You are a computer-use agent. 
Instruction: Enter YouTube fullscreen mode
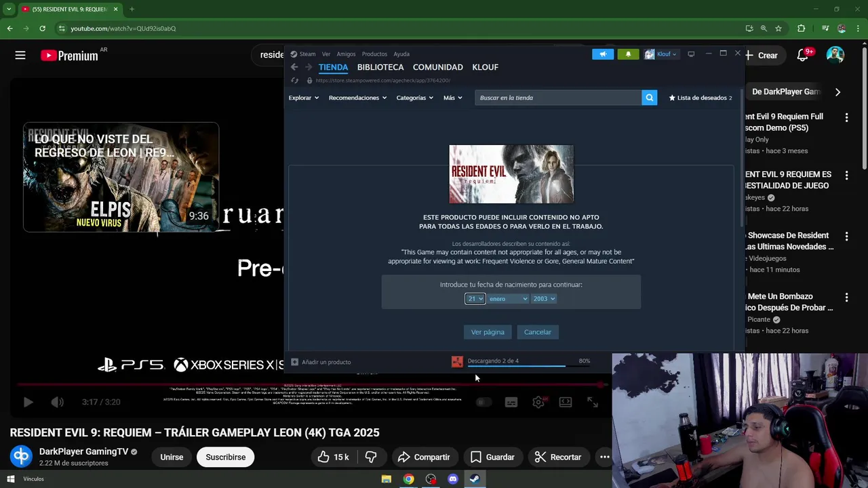pyautogui.click(x=593, y=402)
